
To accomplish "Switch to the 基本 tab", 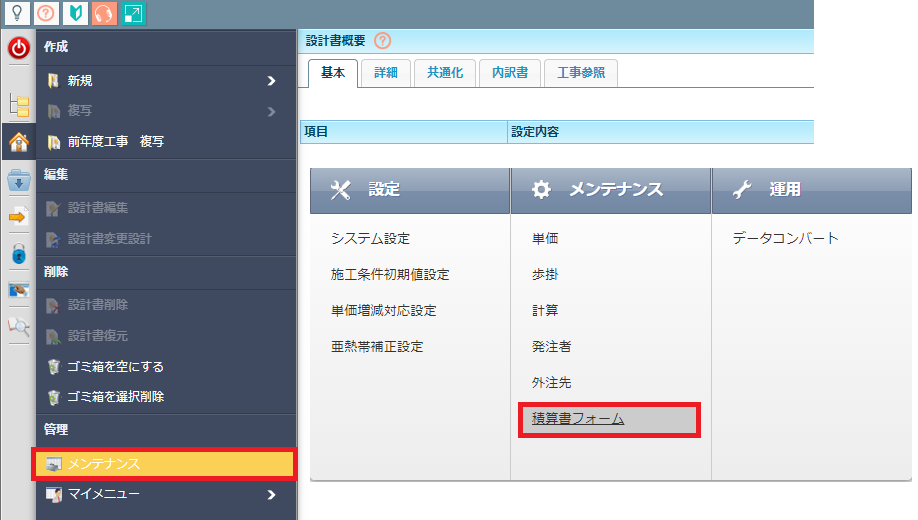I will pyautogui.click(x=333, y=73).
